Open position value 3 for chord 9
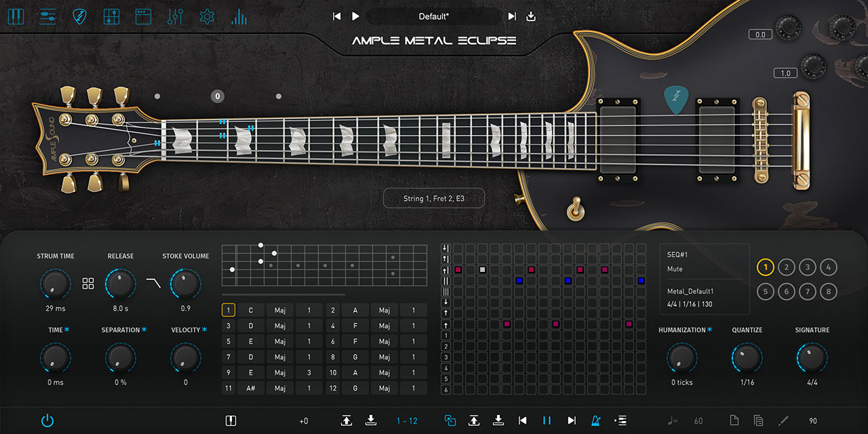This screenshot has width=868, height=434. click(x=309, y=373)
